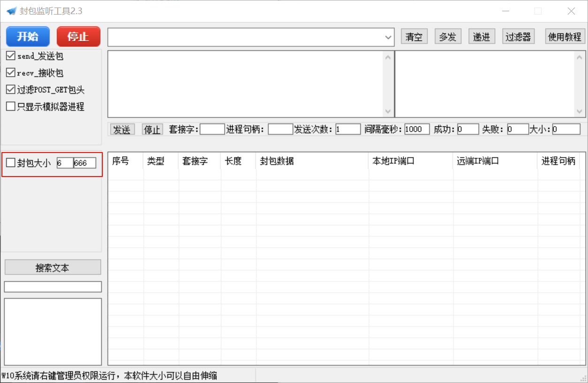Clear the list using the 清空 button
Screen dimensions: 588x383
coord(414,37)
